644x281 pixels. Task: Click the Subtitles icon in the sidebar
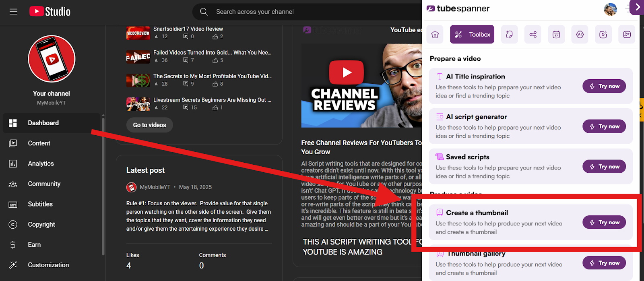13,205
